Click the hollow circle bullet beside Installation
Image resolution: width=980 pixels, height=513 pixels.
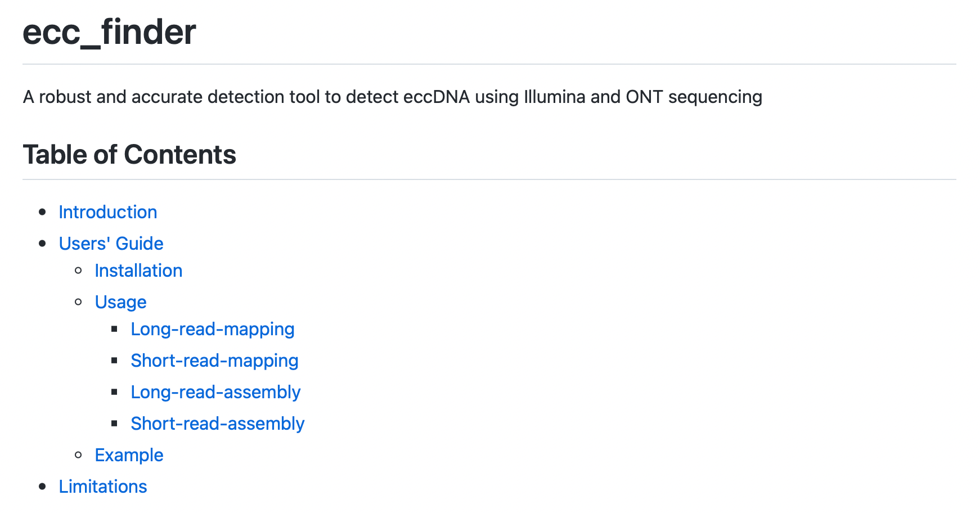(79, 271)
